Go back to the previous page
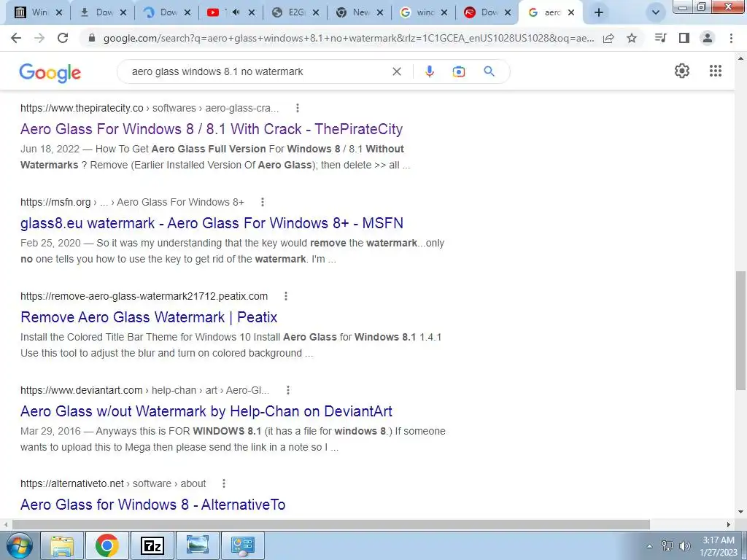Viewport: 747px width, 560px height. [x=16, y=38]
